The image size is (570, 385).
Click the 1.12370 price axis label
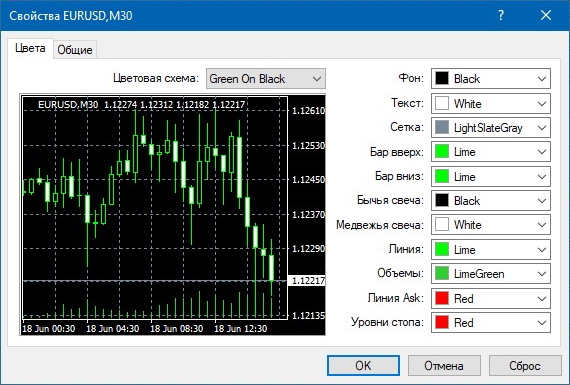coord(308,214)
